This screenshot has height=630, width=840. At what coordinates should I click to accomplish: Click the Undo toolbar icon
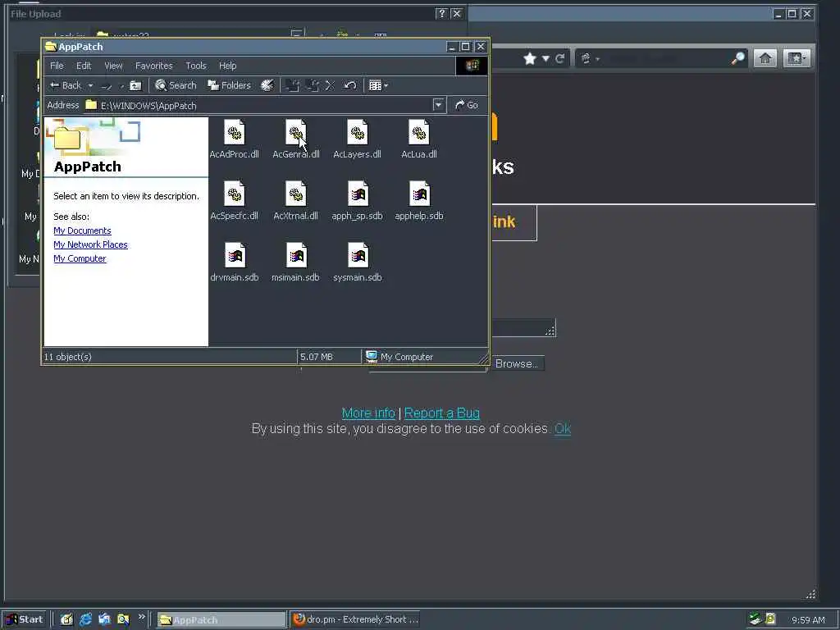tap(349, 85)
